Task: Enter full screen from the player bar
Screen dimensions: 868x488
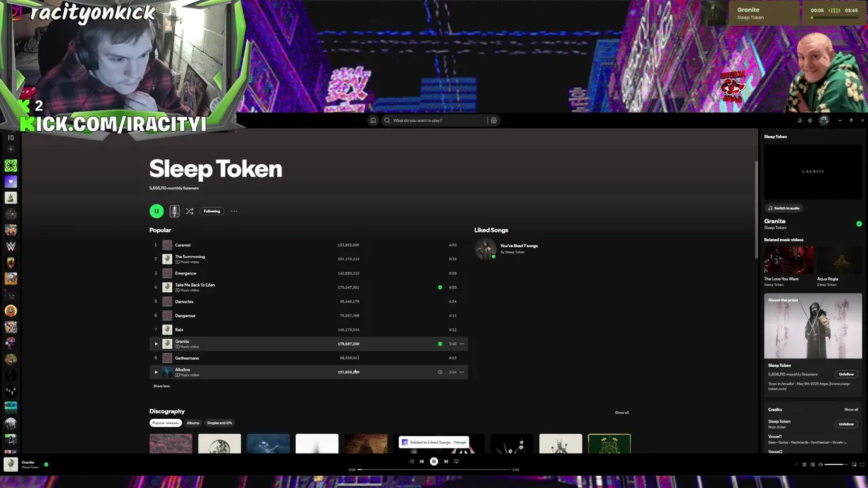Action: pos(862,464)
